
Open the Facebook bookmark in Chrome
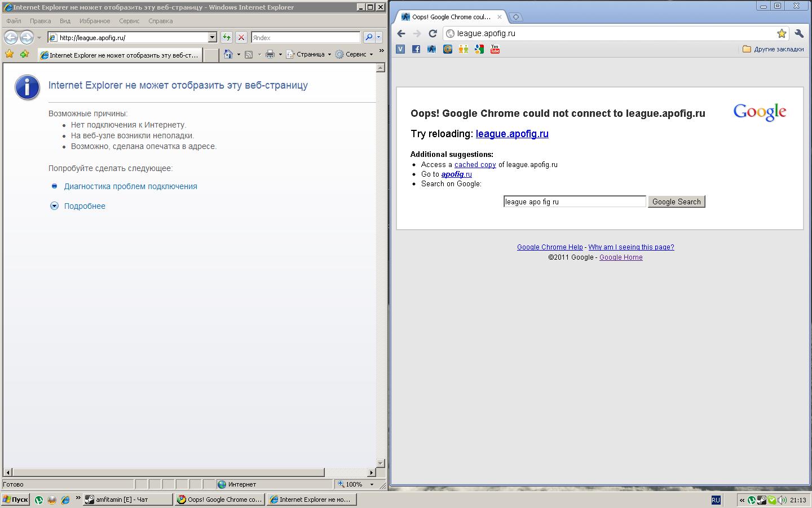click(416, 49)
